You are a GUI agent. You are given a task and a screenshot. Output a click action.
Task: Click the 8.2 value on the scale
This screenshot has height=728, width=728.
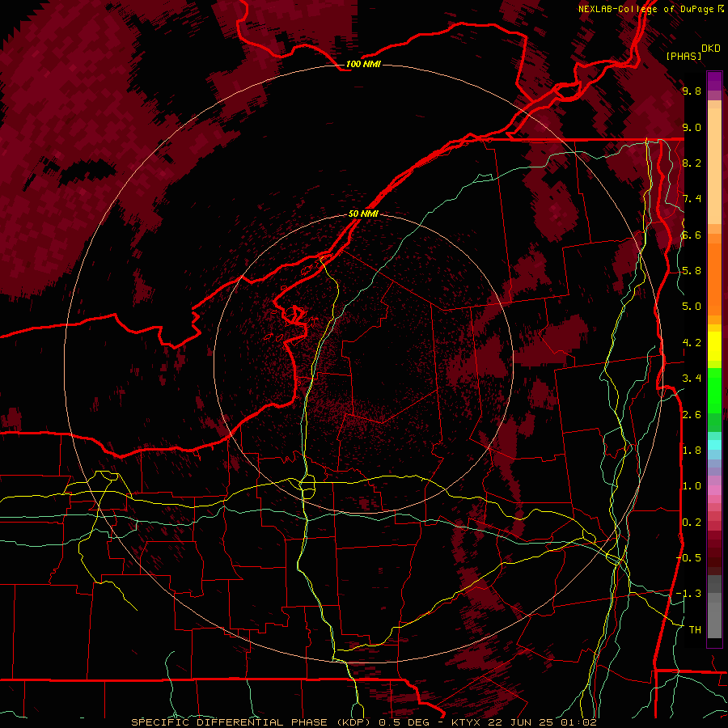(x=692, y=163)
